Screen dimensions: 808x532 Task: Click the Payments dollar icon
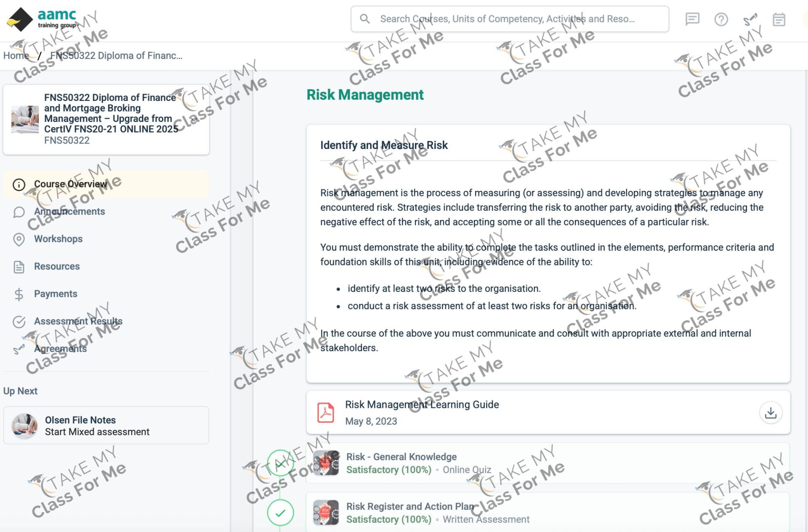tap(19, 294)
